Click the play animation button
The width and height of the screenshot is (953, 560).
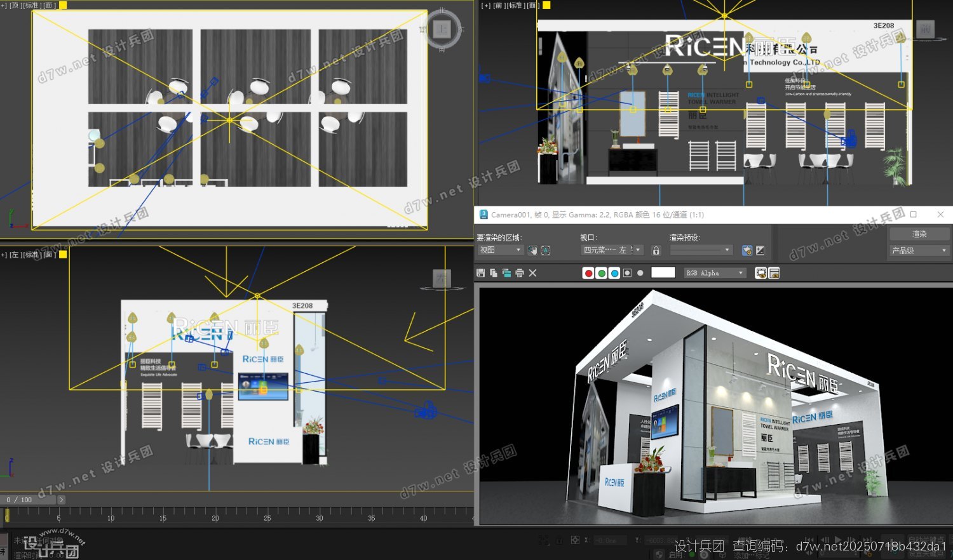pyautogui.click(x=838, y=540)
